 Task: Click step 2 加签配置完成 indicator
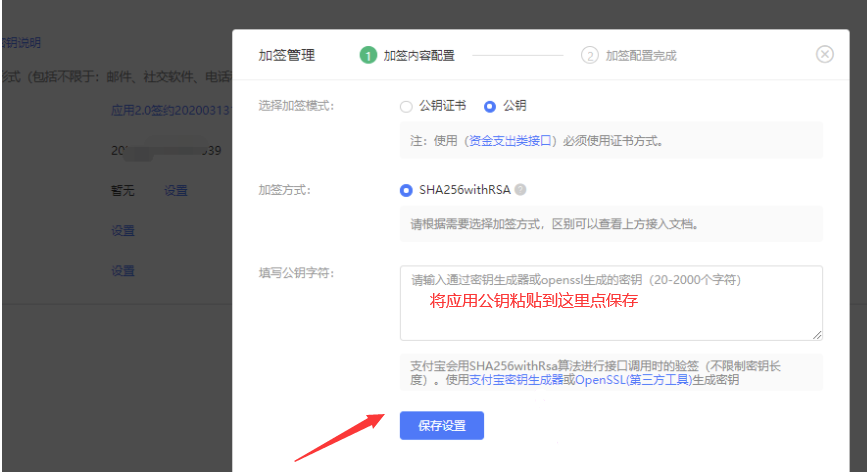pyautogui.click(x=629, y=56)
